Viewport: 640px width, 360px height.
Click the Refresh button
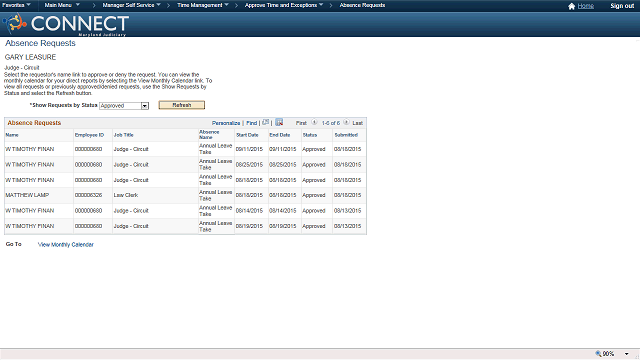coord(182,105)
